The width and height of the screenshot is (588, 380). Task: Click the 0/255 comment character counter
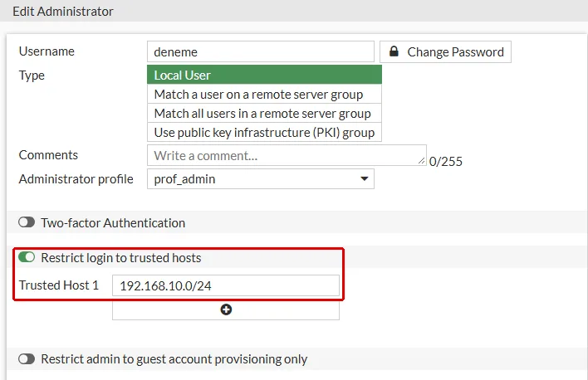[x=445, y=162]
